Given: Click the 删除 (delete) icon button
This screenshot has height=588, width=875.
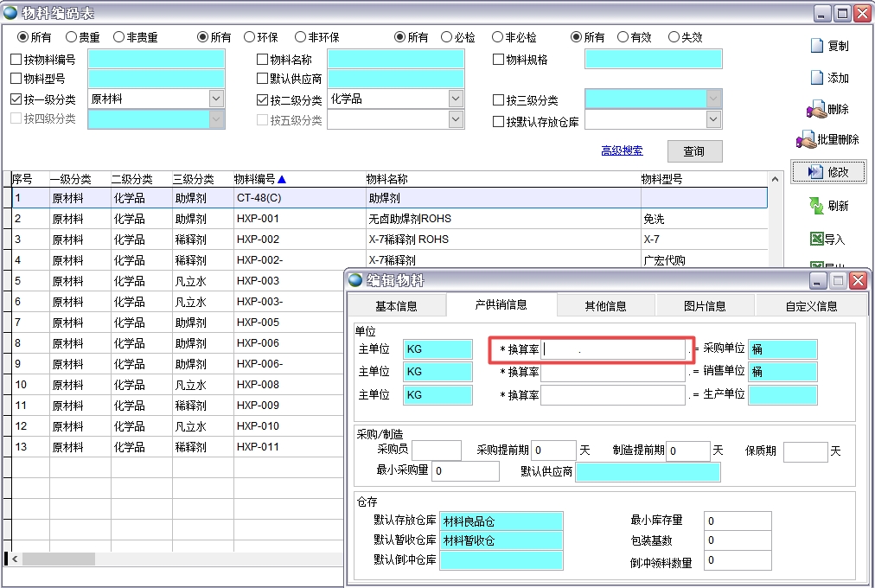Looking at the screenshot, I should point(827,110).
